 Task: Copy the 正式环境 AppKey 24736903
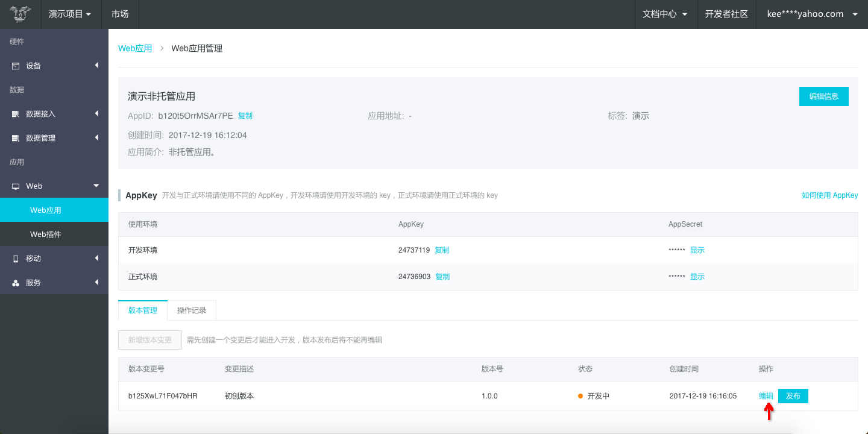442,277
